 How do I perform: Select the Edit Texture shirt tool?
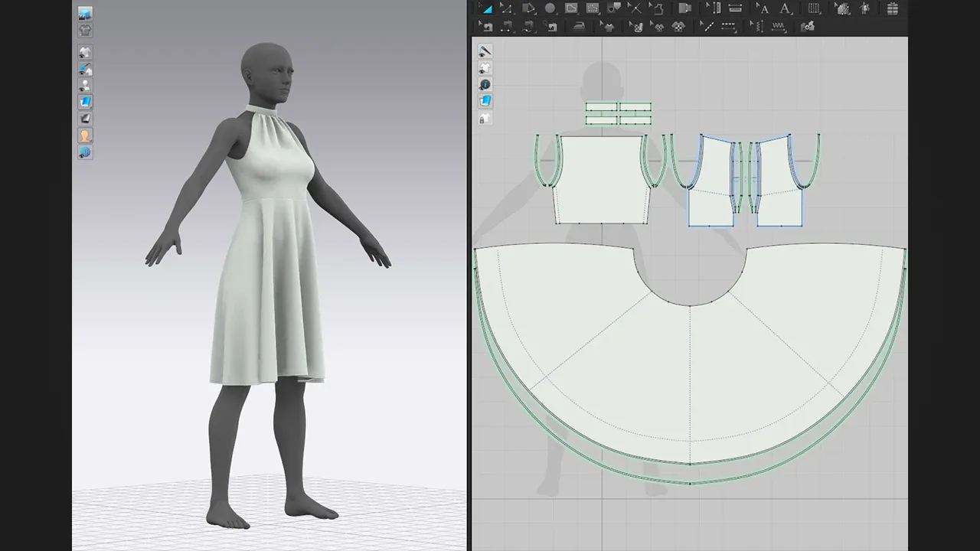[607, 26]
